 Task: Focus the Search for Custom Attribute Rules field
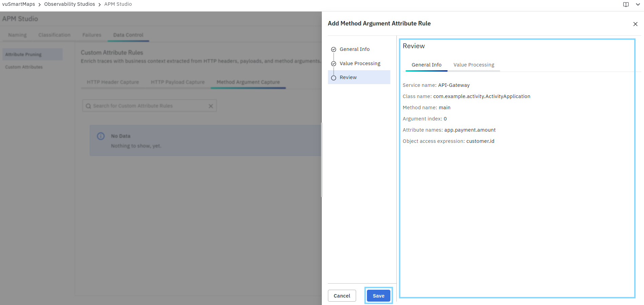pos(149,106)
